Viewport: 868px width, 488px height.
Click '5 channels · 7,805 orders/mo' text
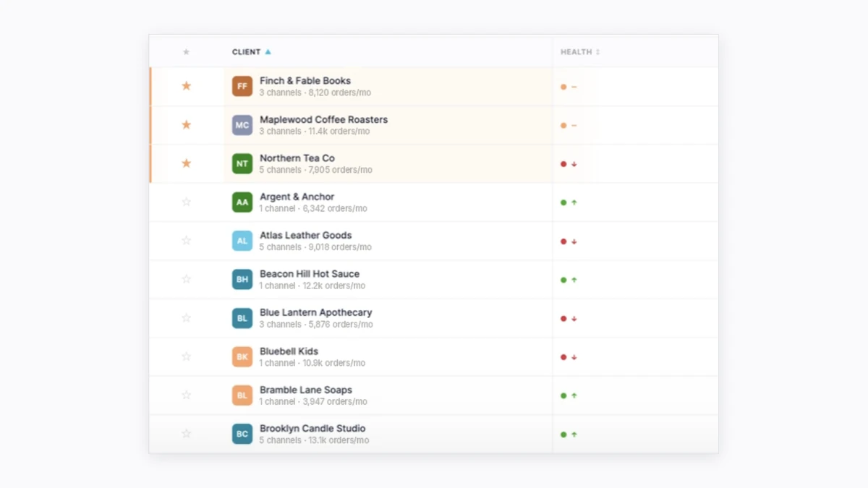click(x=316, y=170)
